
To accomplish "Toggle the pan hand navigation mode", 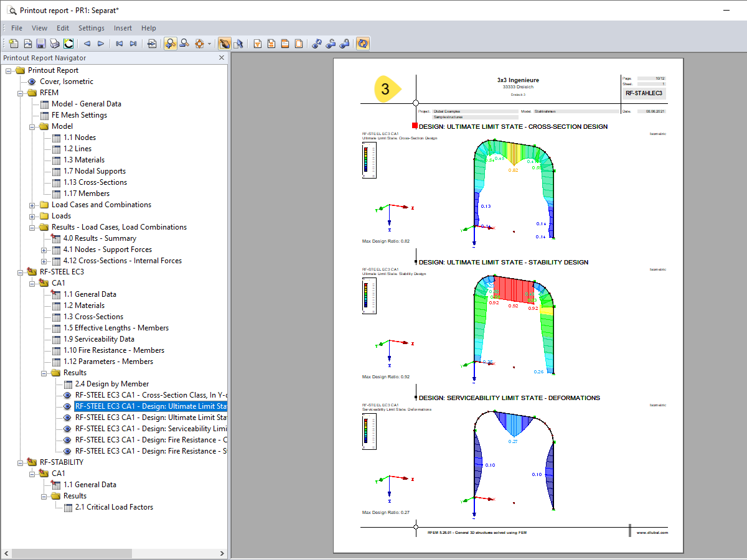I will point(224,43).
